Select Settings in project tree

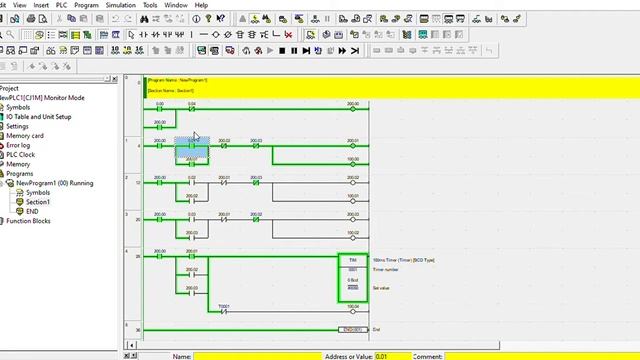point(17,127)
